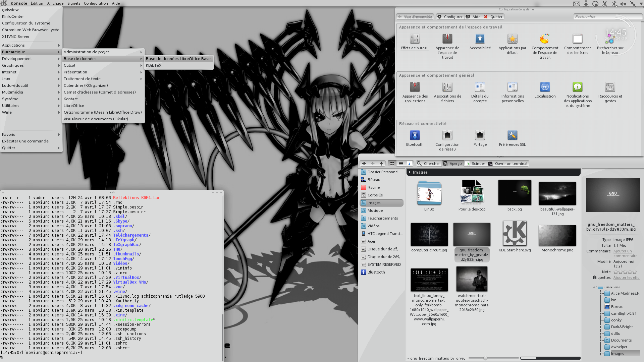Click the muted volume tray icon

pos(624,4)
